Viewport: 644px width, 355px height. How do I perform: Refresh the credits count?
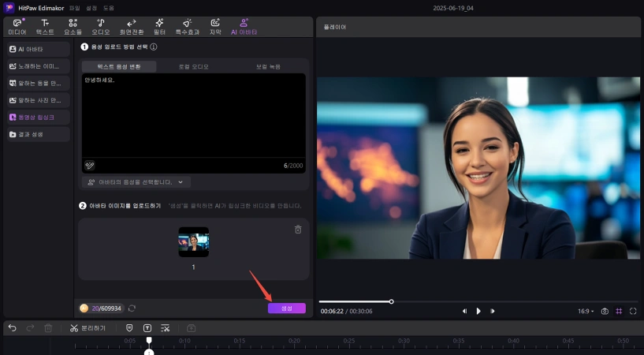(132, 308)
